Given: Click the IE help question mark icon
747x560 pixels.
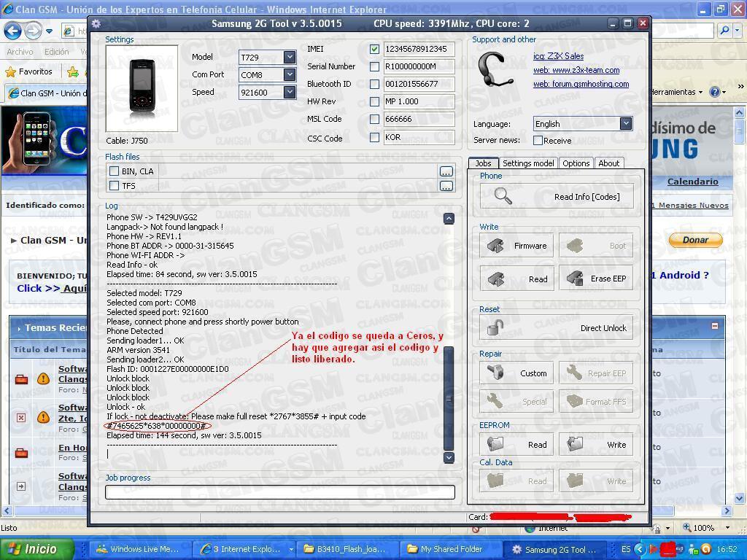Looking at the screenshot, I should (x=715, y=92).
